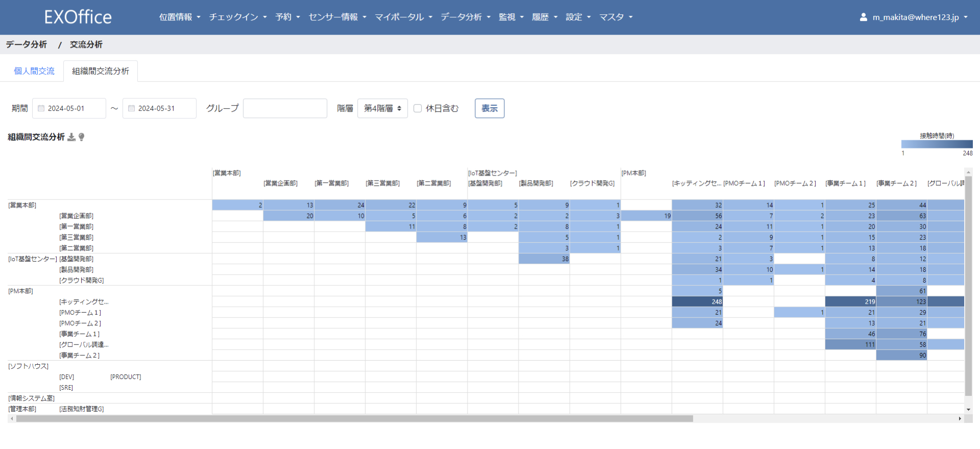Expand the データ分析 menu

click(465, 17)
